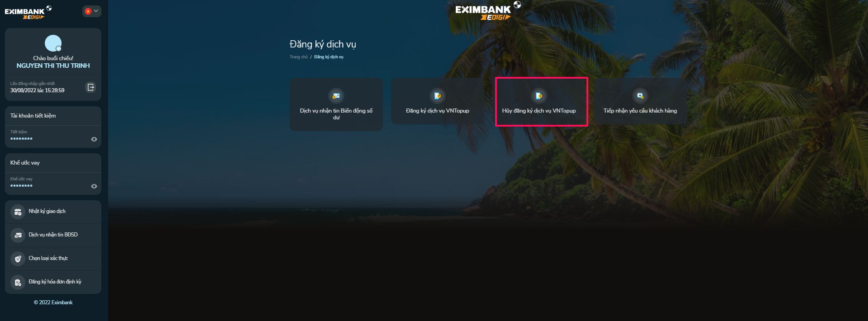Click the user avatar circle
This screenshot has height=321, width=868.
click(53, 43)
